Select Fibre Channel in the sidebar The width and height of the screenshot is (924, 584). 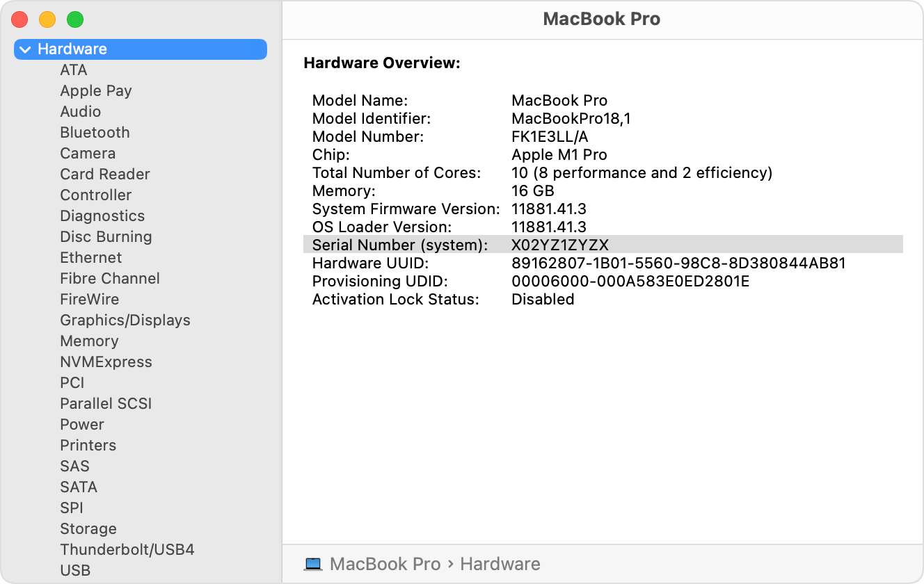tap(110, 279)
